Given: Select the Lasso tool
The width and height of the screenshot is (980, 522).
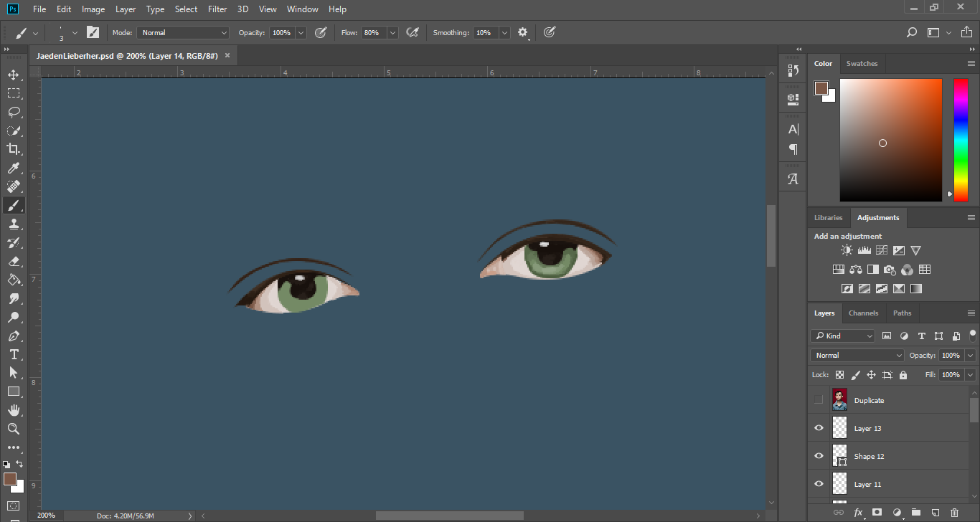Looking at the screenshot, I should point(14,112).
